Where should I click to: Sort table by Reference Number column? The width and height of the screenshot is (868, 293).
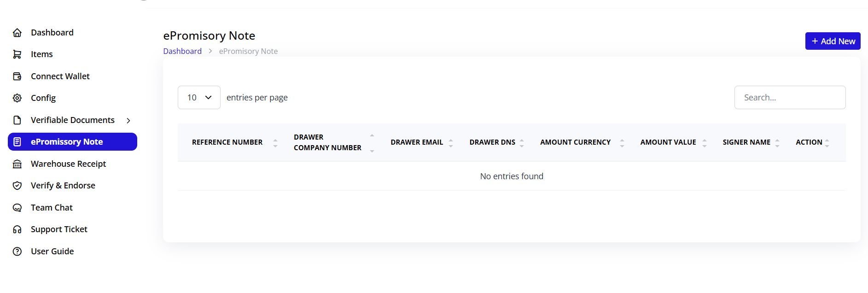227,142
